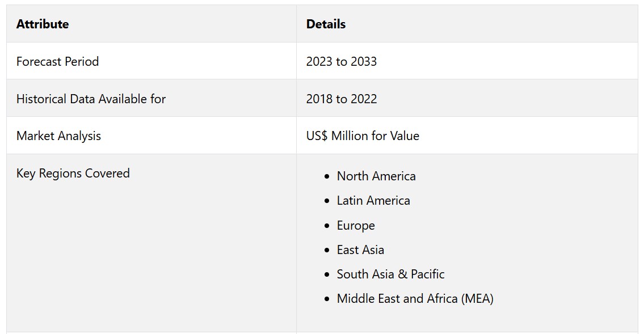Click bullet before South Asia & Pacific
Viewport: 644px width, 334px height.
point(327,274)
